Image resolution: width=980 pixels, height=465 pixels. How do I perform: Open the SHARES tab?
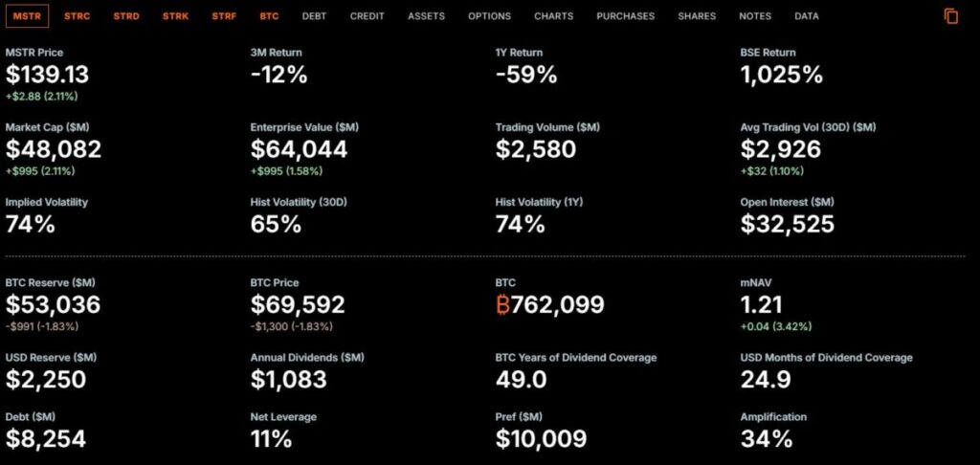coord(697,16)
